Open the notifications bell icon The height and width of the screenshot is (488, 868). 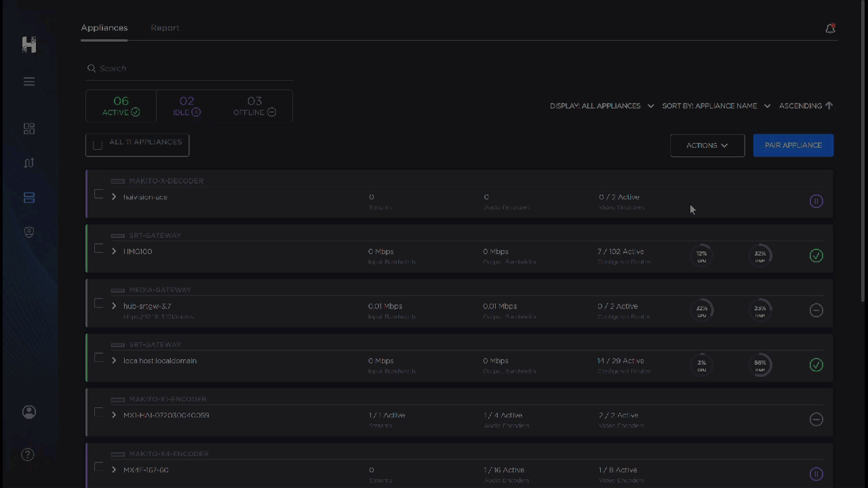(830, 28)
